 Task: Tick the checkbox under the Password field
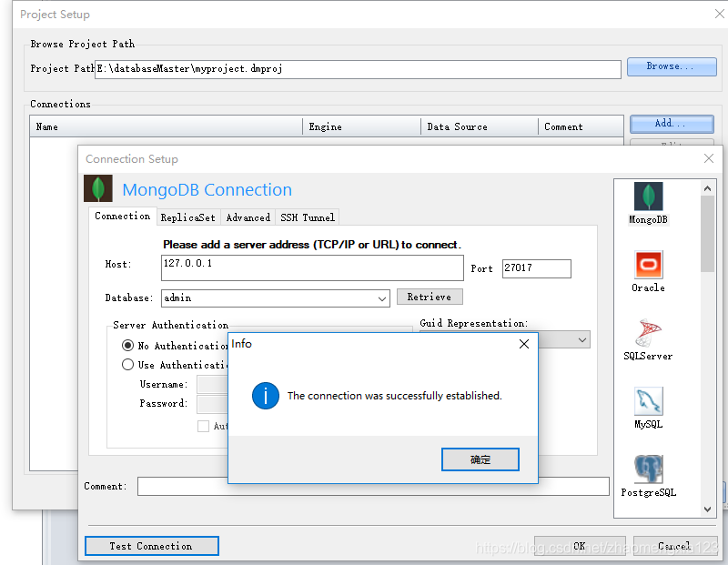pyautogui.click(x=203, y=426)
